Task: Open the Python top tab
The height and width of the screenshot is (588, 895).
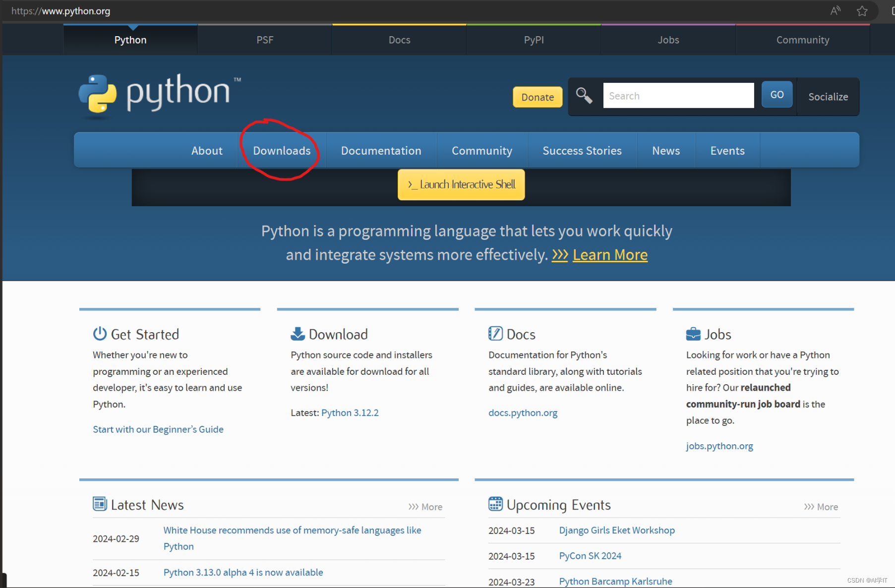Action: pos(130,40)
